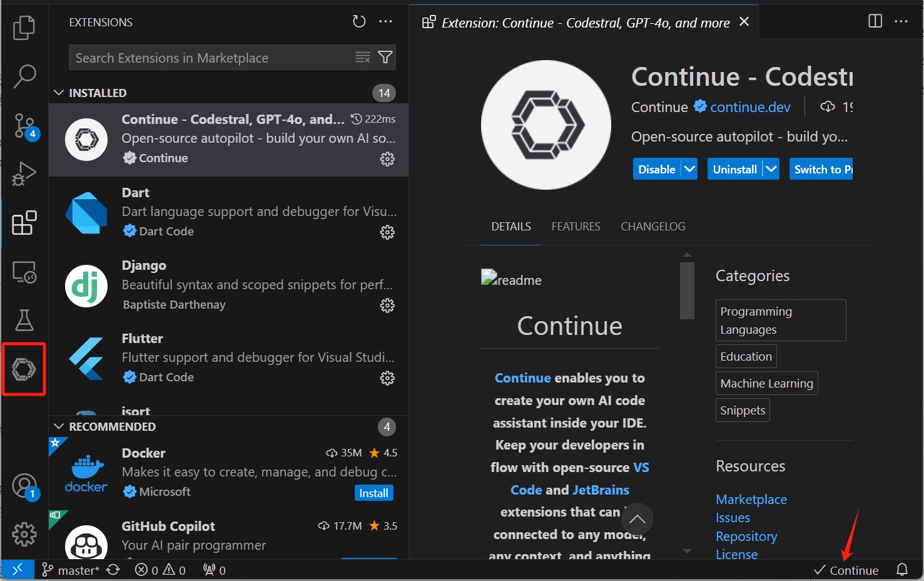Screen dimensions: 924x581
Task: Click scroll-to-top arrow button in readme
Action: pos(637,519)
